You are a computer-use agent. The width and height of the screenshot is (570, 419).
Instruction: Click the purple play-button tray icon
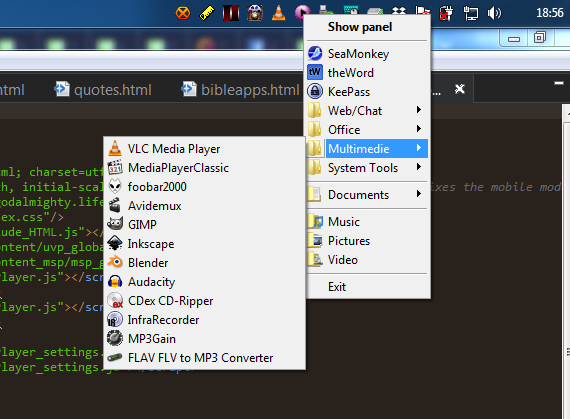pyautogui.click(x=301, y=12)
